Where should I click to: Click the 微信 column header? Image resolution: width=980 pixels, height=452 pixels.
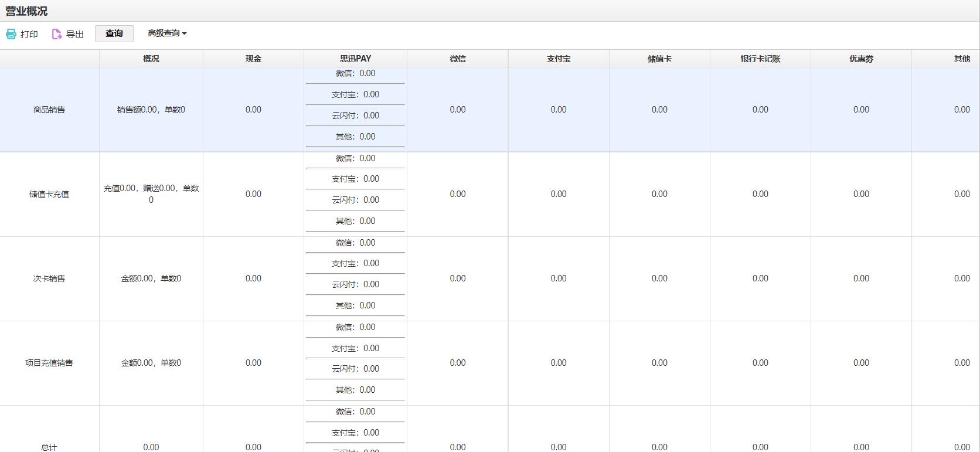coord(458,59)
